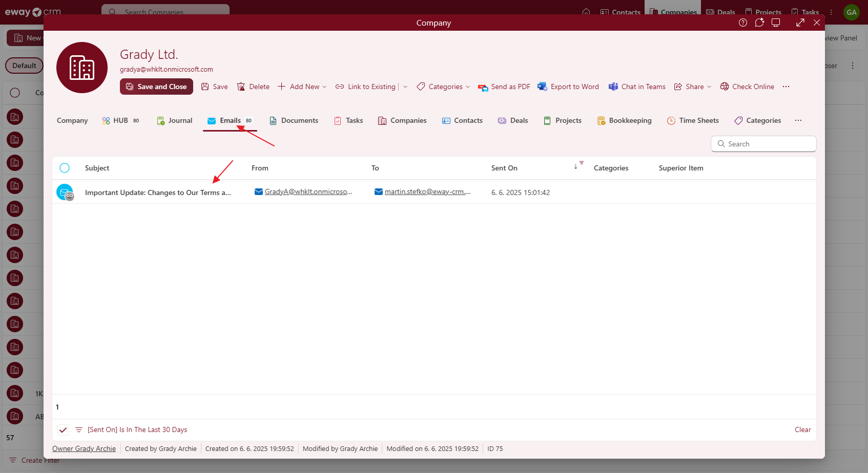Open the Deals tab in Company window
This screenshot has width=868, height=473.
tap(513, 120)
